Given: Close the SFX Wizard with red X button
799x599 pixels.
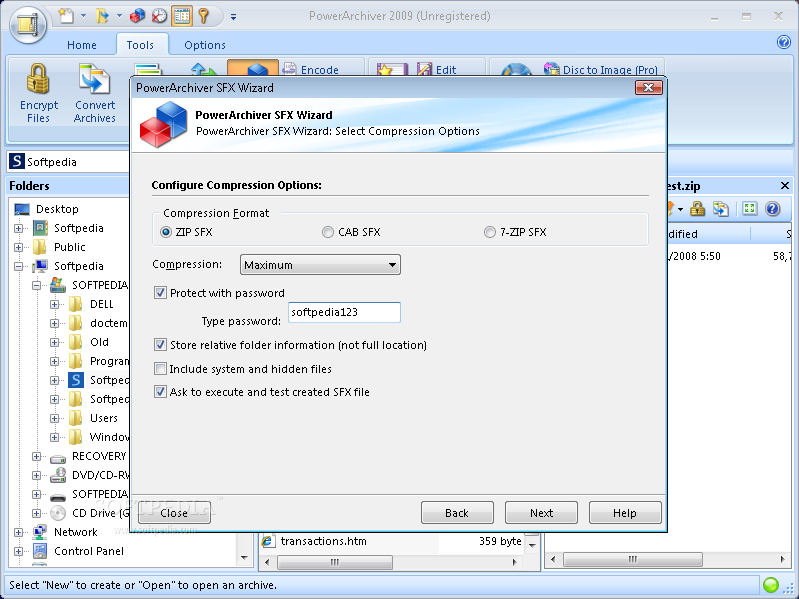Looking at the screenshot, I should 649,88.
